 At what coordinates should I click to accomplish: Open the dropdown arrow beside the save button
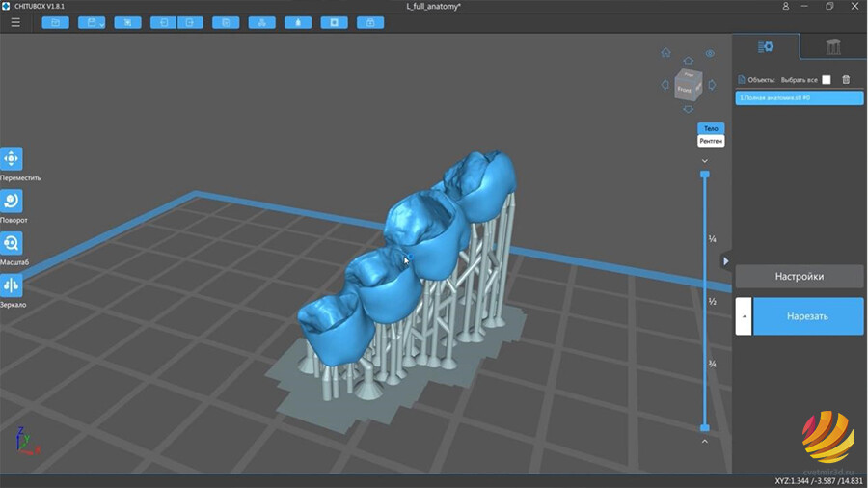102,24
